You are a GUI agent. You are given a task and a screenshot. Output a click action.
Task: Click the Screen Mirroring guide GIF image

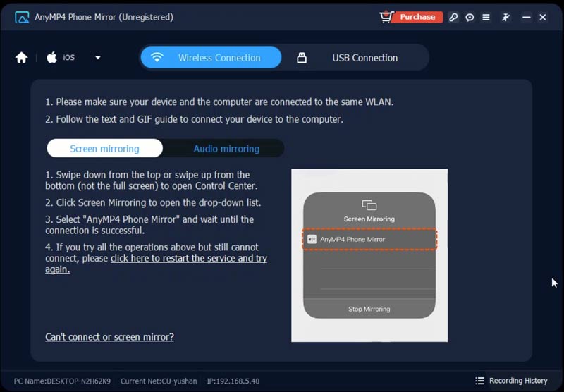(x=369, y=255)
